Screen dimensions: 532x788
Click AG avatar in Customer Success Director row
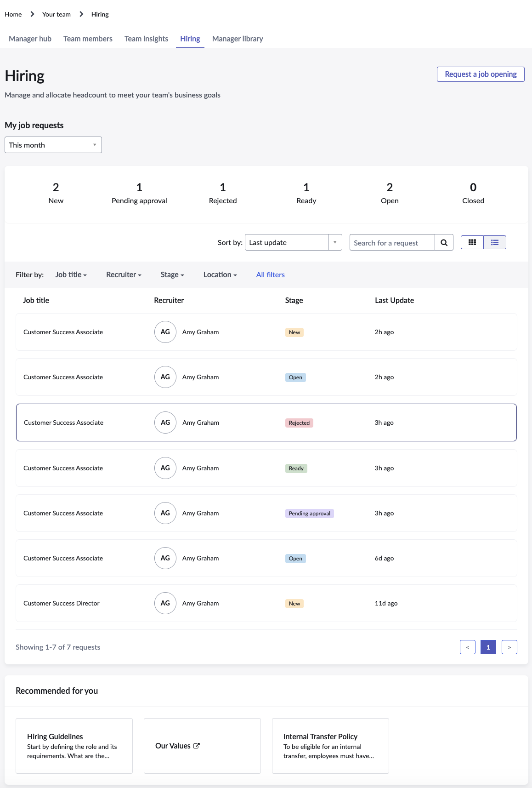(165, 603)
